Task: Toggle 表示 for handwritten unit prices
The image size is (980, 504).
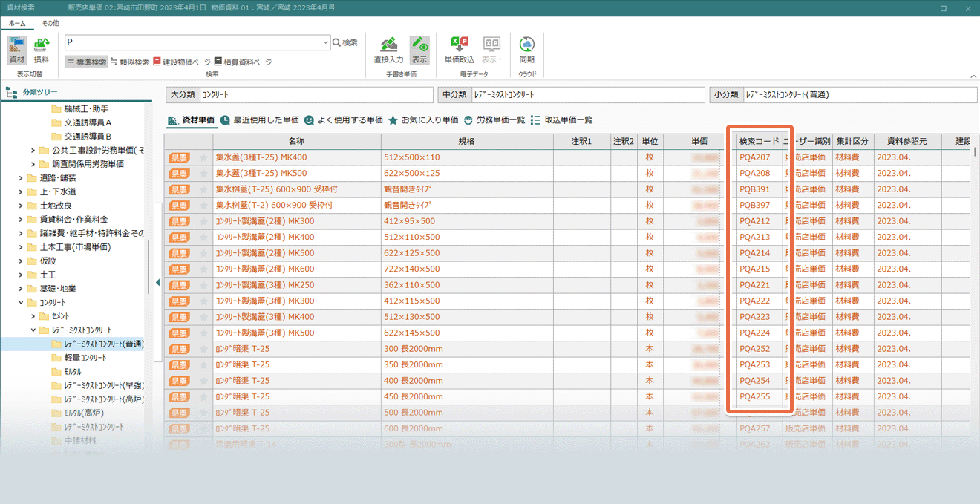Action: pyautogui.click(x=419, y=50)
